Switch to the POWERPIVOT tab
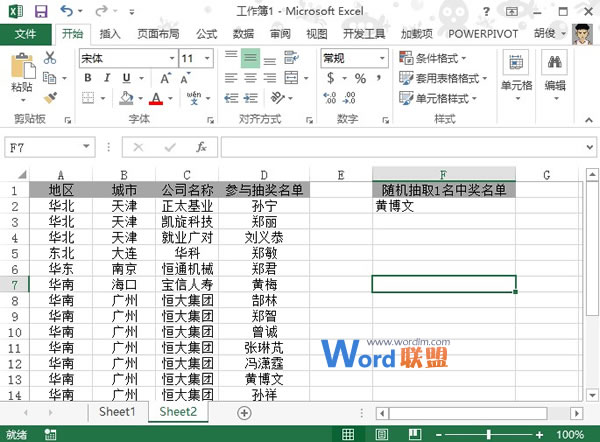Image resolution: width=600 pixels, height=442 pixels. tap(483, 34)
